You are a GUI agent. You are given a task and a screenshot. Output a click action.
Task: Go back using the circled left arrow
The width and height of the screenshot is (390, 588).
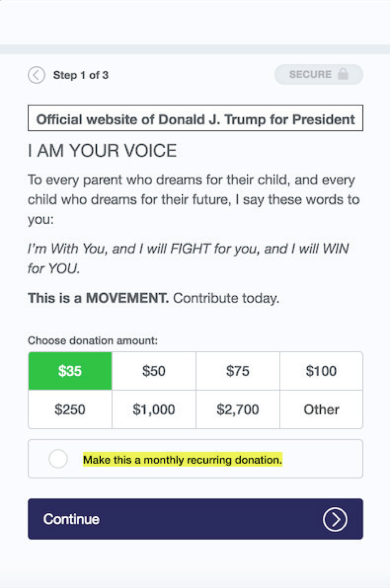pyautogui.click(x=36, y=75)
